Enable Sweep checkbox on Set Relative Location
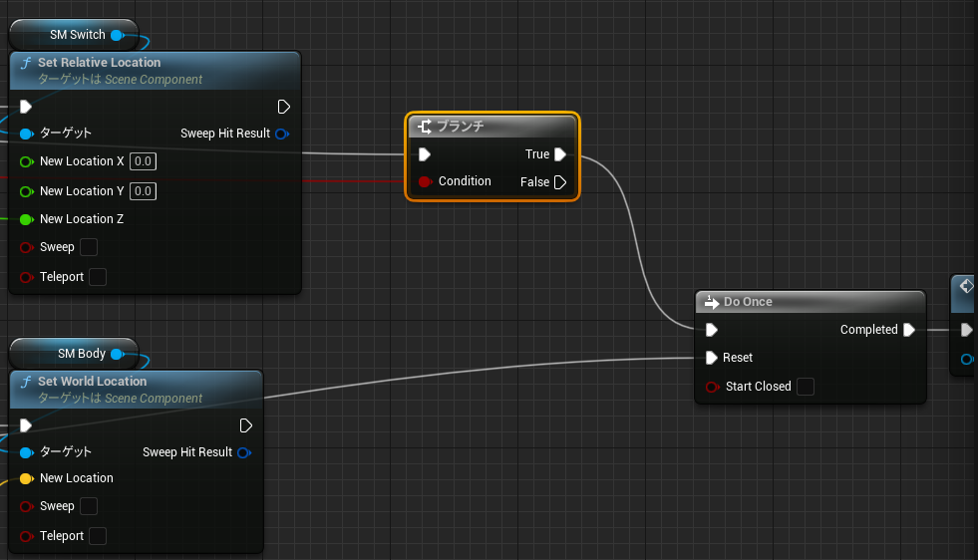 [89, 247]
